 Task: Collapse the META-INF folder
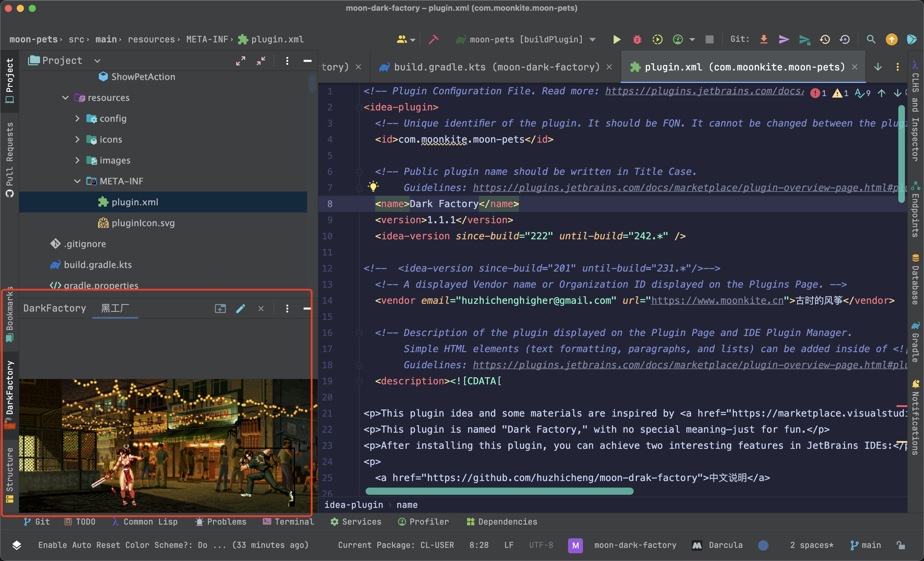(x=77, y=181)
